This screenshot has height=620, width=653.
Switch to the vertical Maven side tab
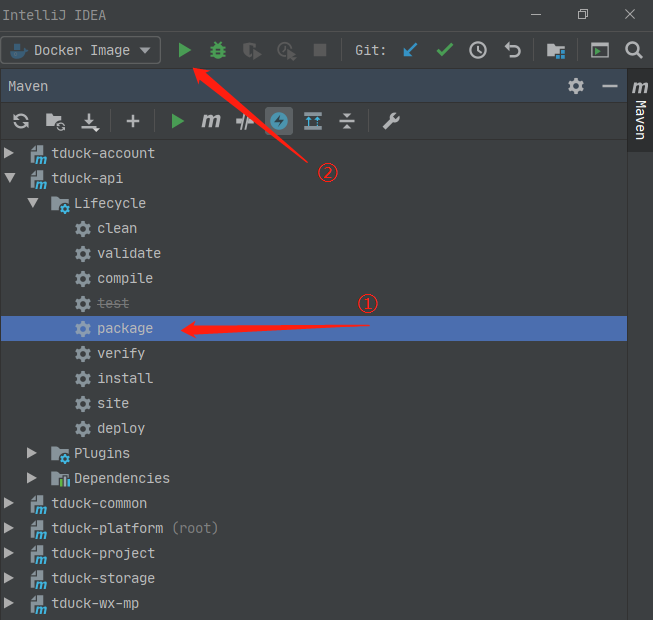(x=640, y=110)
